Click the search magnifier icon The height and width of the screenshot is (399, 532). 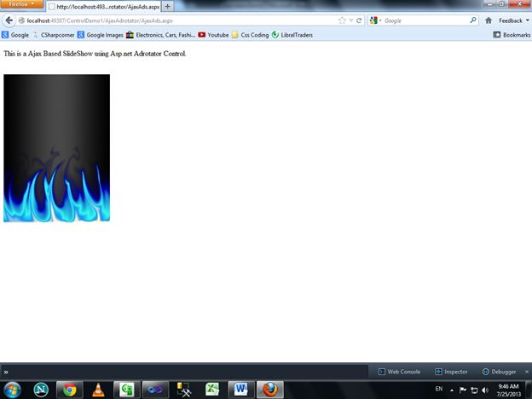[x=473, y=20]
